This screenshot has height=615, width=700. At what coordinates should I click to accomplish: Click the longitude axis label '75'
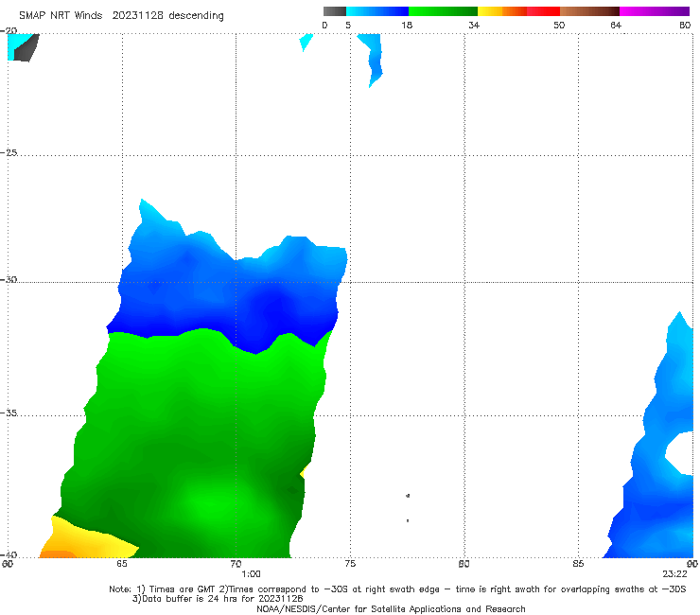(350, 564)
